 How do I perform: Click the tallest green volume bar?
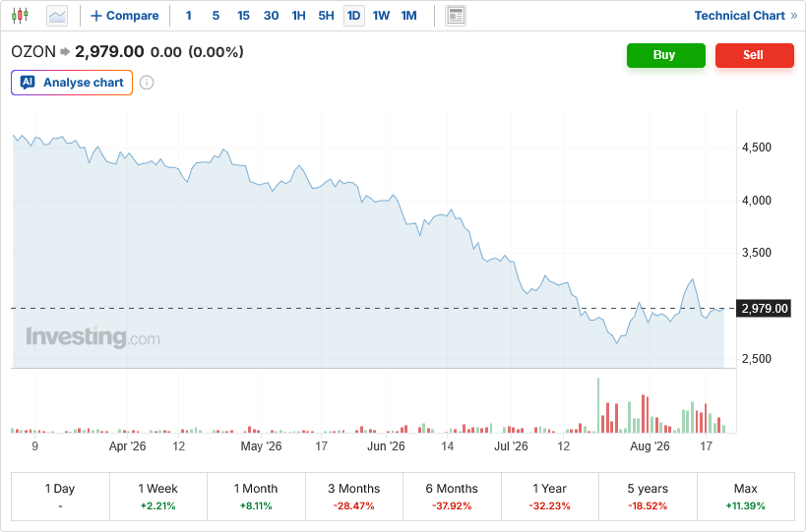[x=598, y=405]
